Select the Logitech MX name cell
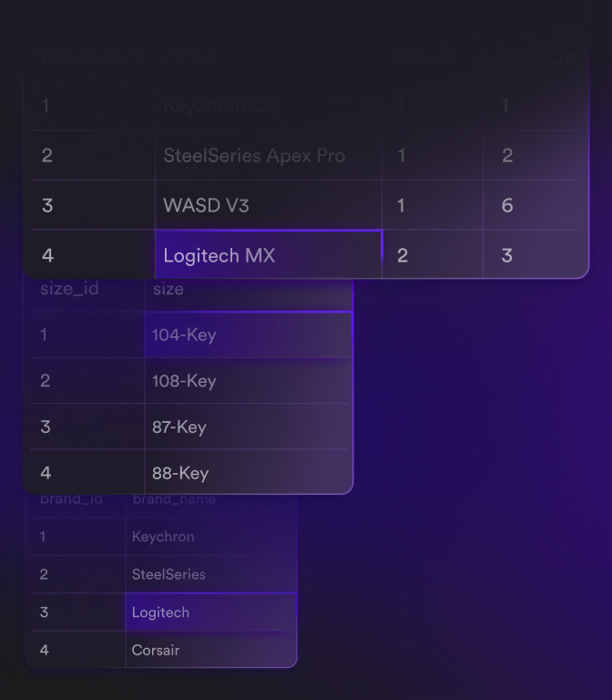 (x=269, y=254)
